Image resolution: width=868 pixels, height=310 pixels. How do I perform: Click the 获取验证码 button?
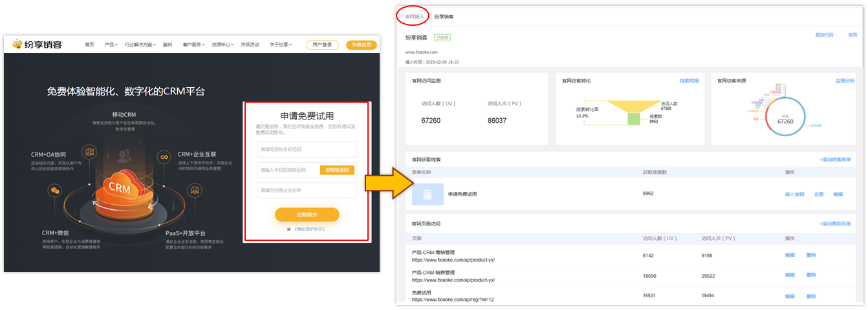(337, 170)
